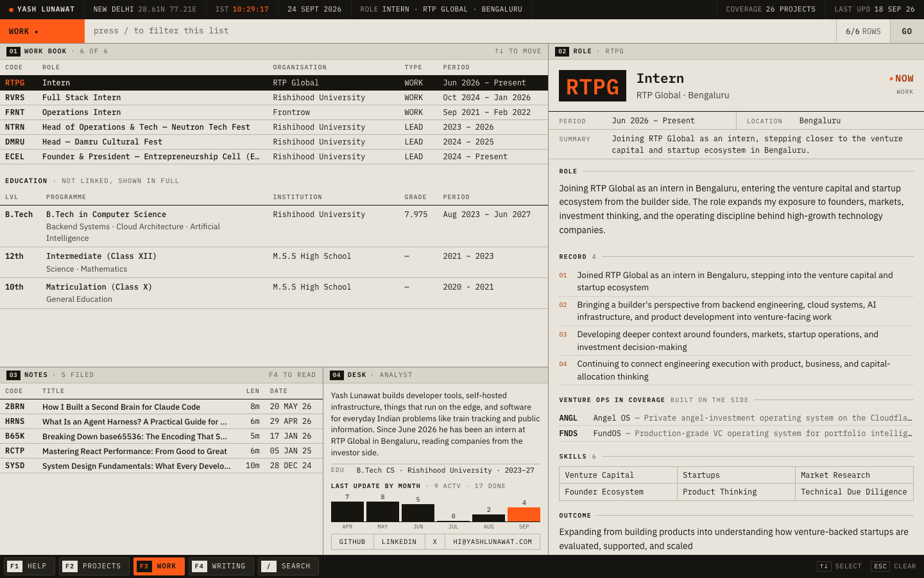Image resolution: width=924 pixels, height=578 pixels.
Task: Click the RTPG logo badge
Action: 592,86
